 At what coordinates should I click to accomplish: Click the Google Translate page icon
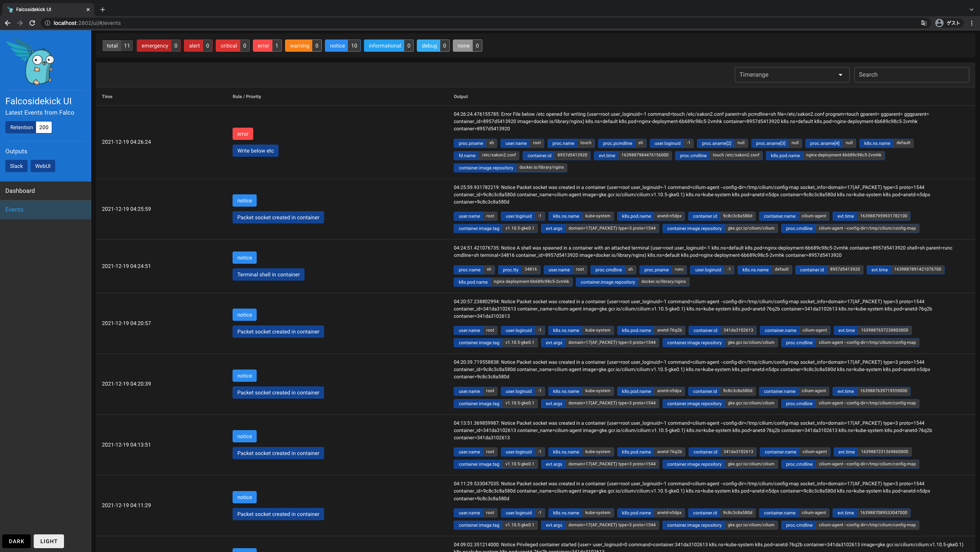pyautogui.click(x=924, y=23)
